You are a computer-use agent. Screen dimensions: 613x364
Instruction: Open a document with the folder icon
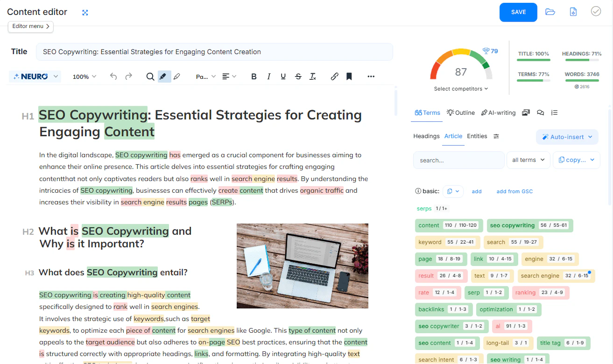[550, 12]
